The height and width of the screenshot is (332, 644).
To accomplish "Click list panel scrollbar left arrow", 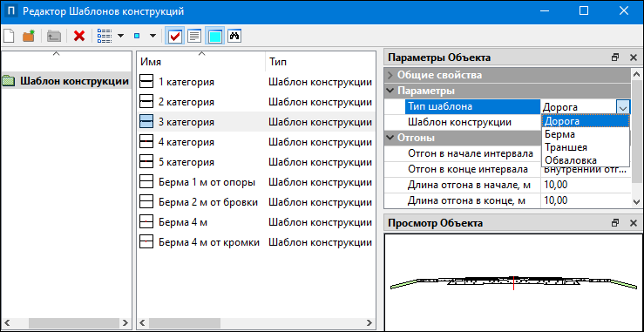I will (142, 323).
